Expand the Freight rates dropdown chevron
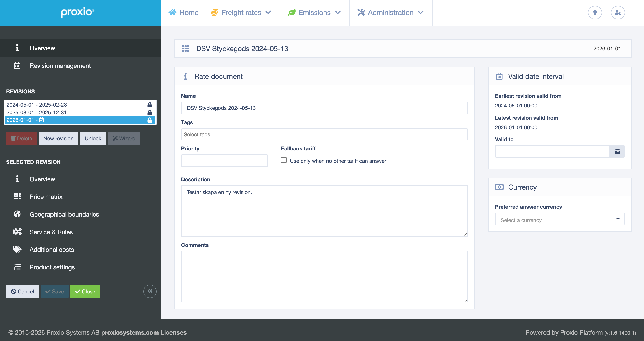 coord(268,13)
